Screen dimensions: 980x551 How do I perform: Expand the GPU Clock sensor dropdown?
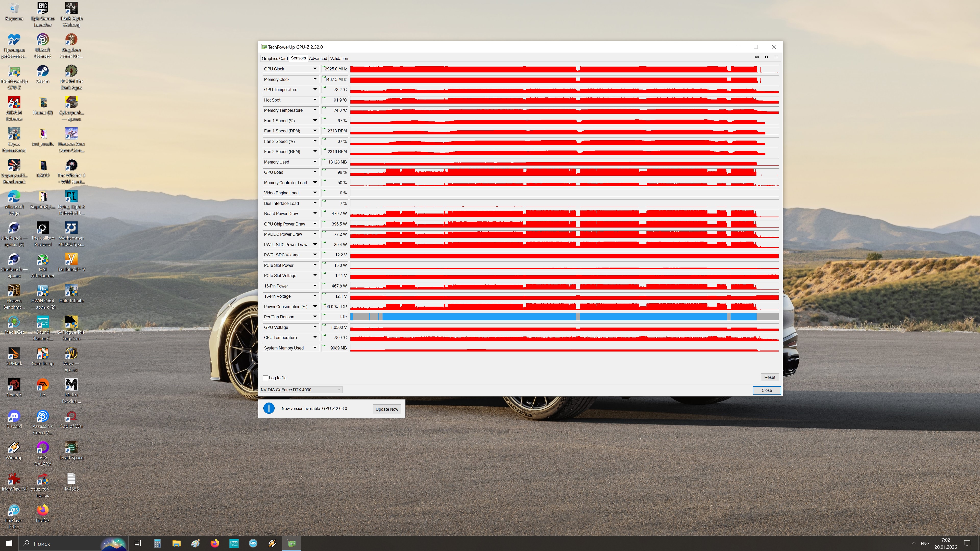click(315, 69)
